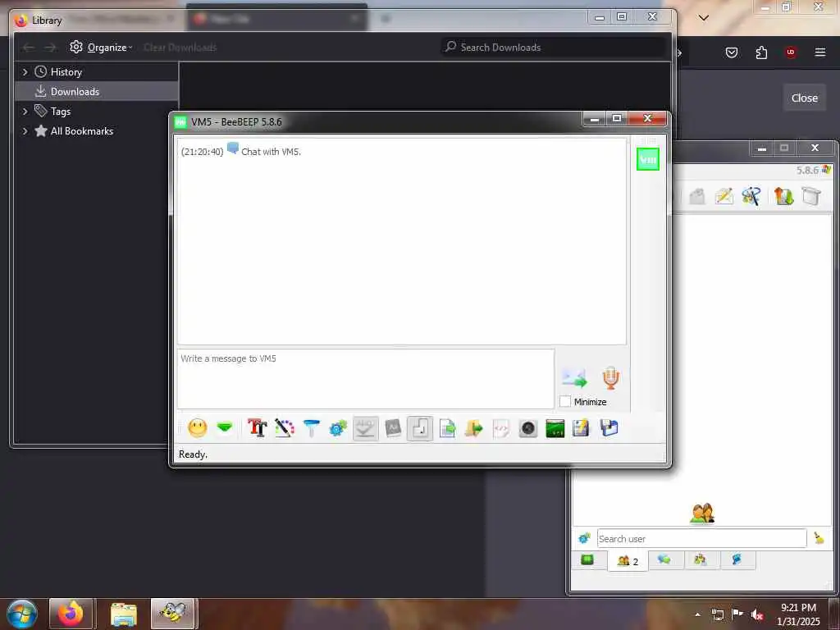This screenshot has width=840, height=630.
Task: Open the chat bubbles tab
Action: [x=664, y=559]
